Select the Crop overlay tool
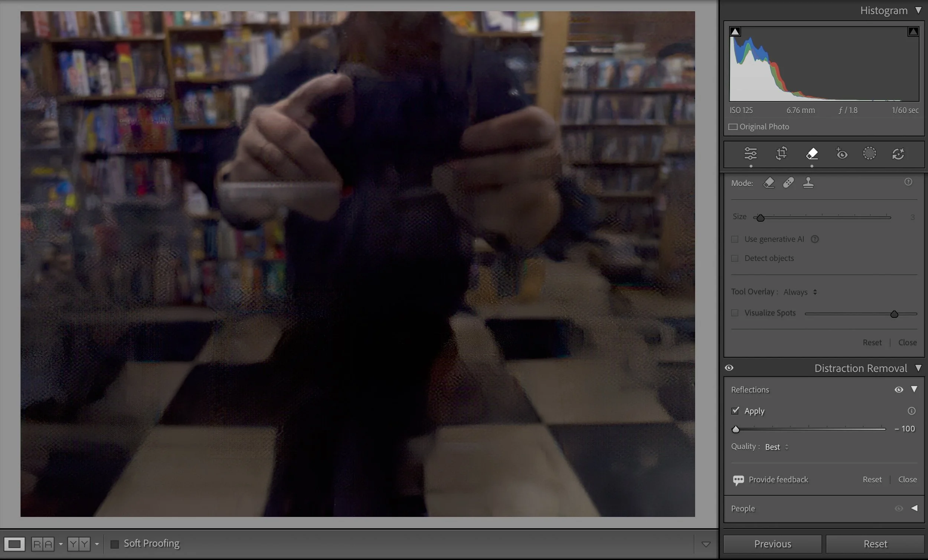 (x=781, y=154)
